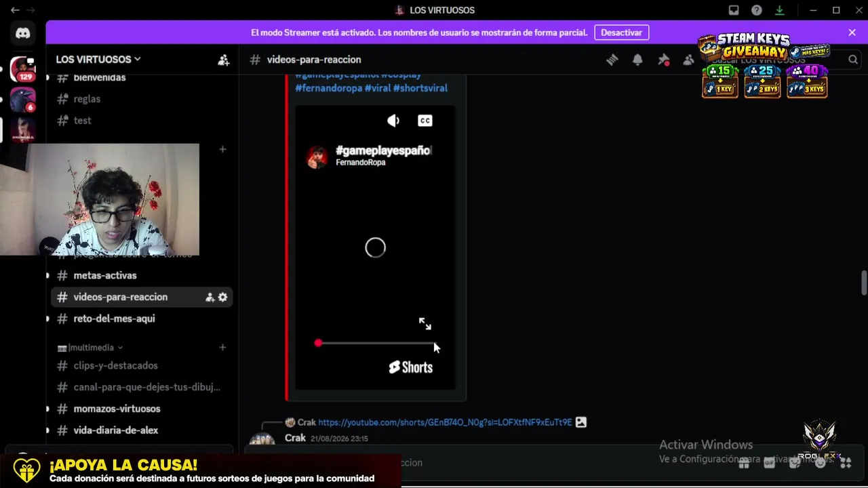Click the Desactivar button

click(x=621, y=33)
